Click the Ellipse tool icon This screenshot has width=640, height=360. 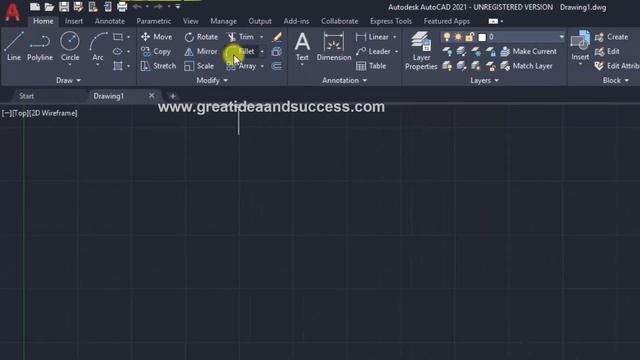point(118,51)
